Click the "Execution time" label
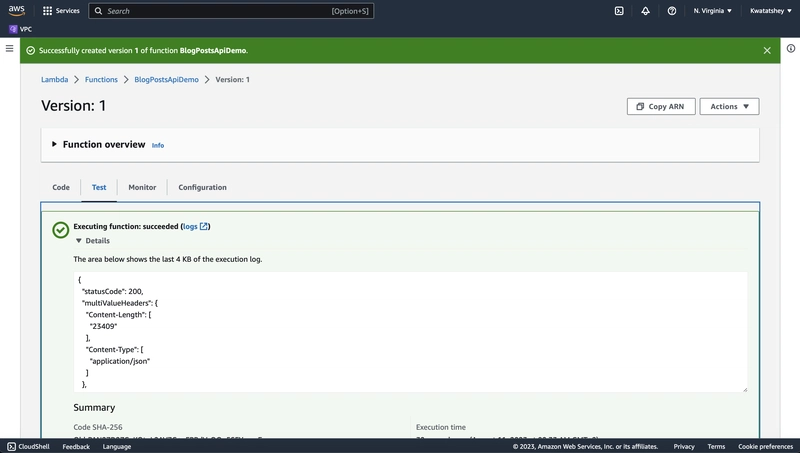This screenshot has height=453, width=800. (x=441, y=427)
